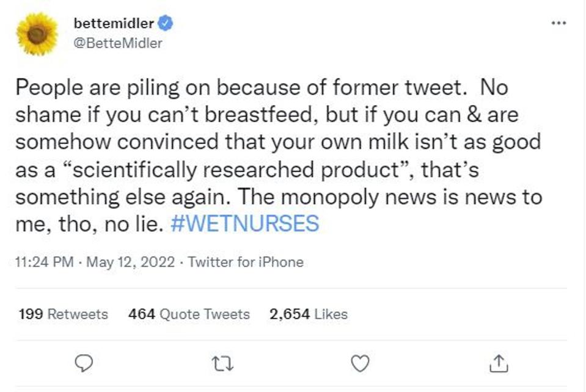Go to the bettemidler display name profile
The height and width of the screenshot is (392, 586).
(x=114, y=24)
